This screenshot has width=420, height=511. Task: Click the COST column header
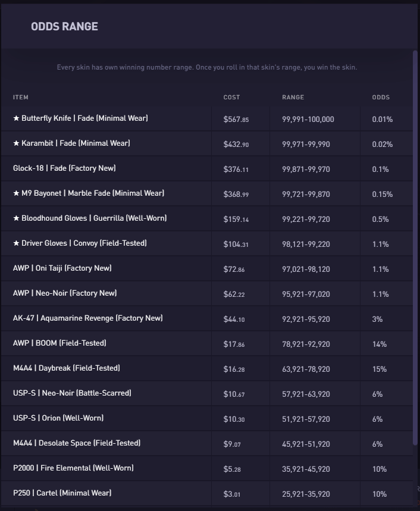231,97
